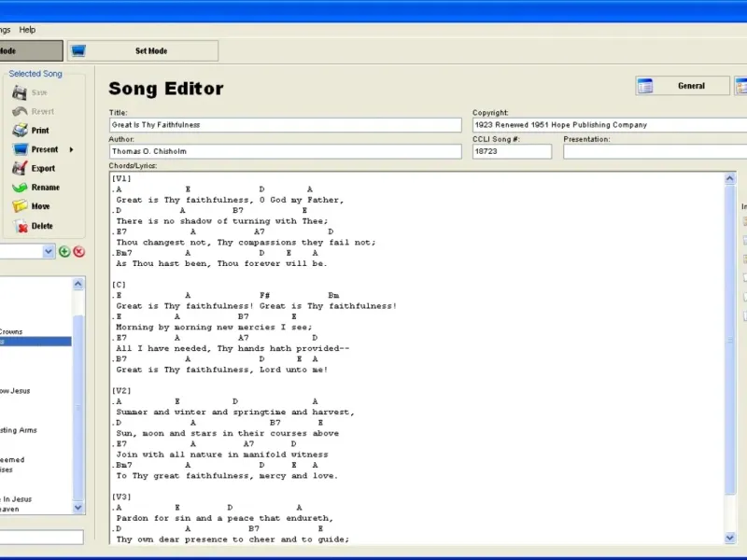
Task: Click the Export icon
Action: coord(20,168)
